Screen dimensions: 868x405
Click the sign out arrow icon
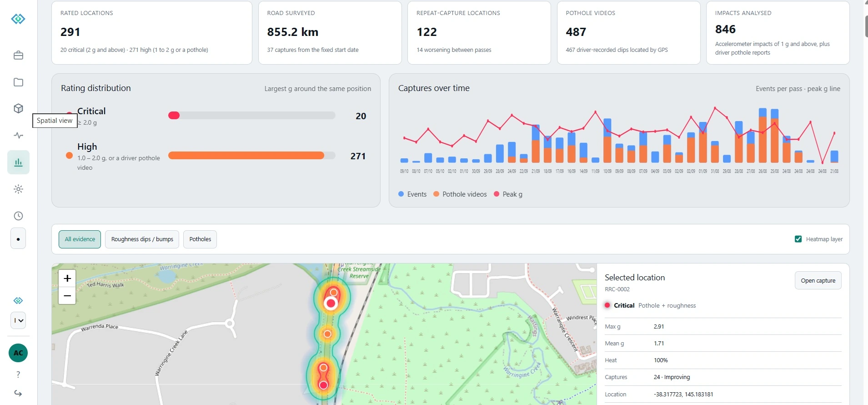[x=18, y=393]
